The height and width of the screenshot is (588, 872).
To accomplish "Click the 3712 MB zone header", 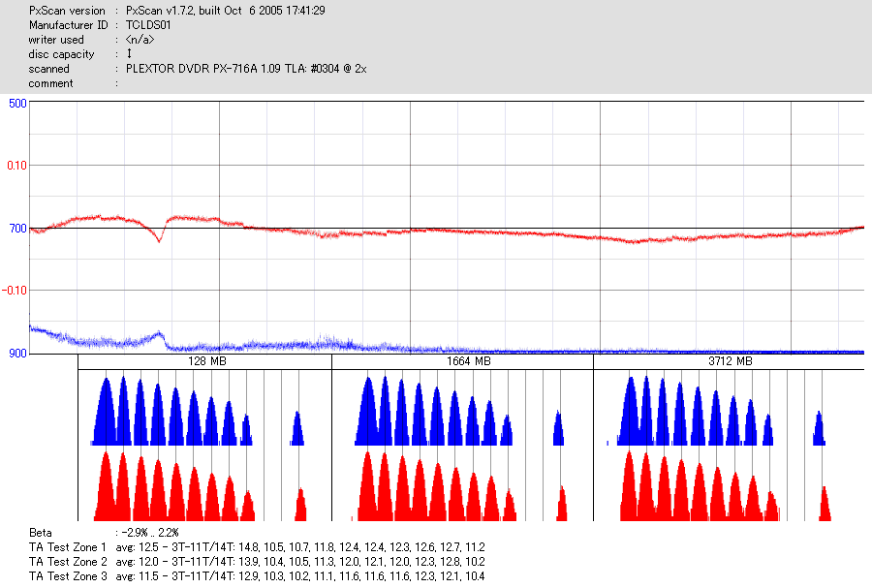I will click(731, 361).
